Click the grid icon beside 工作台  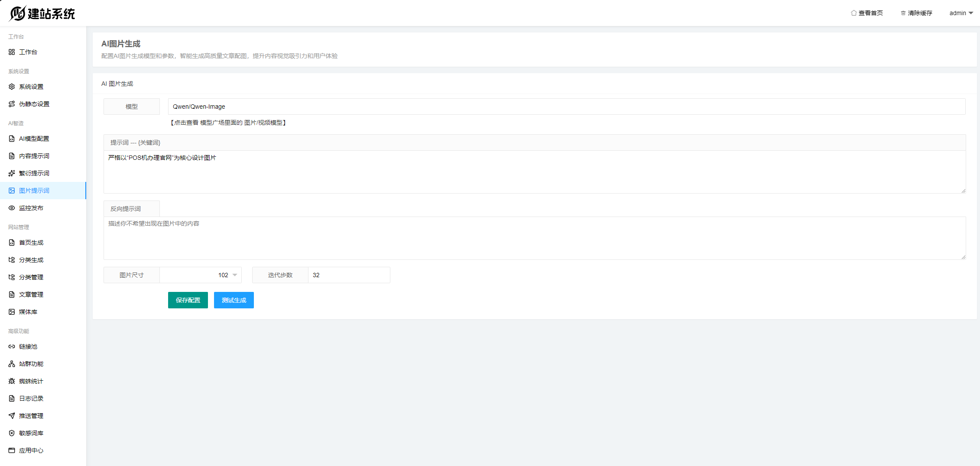[12, 52]
